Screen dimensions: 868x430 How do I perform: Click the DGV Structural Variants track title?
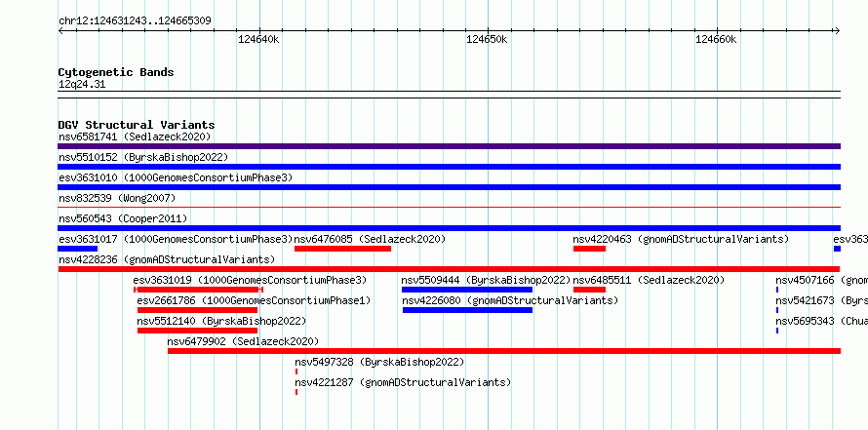click(137, 125)
